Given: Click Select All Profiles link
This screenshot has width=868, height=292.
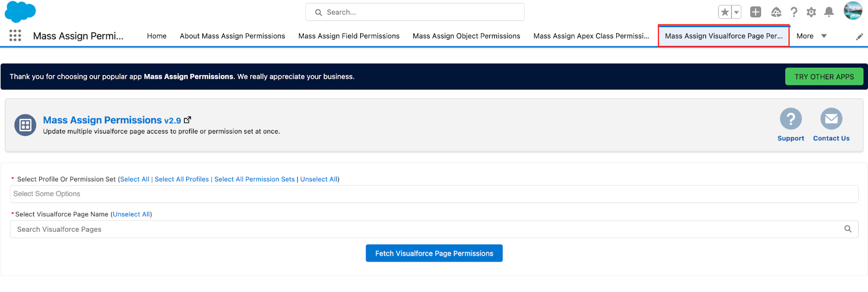Looking at the screenshot, I should 182,179.
